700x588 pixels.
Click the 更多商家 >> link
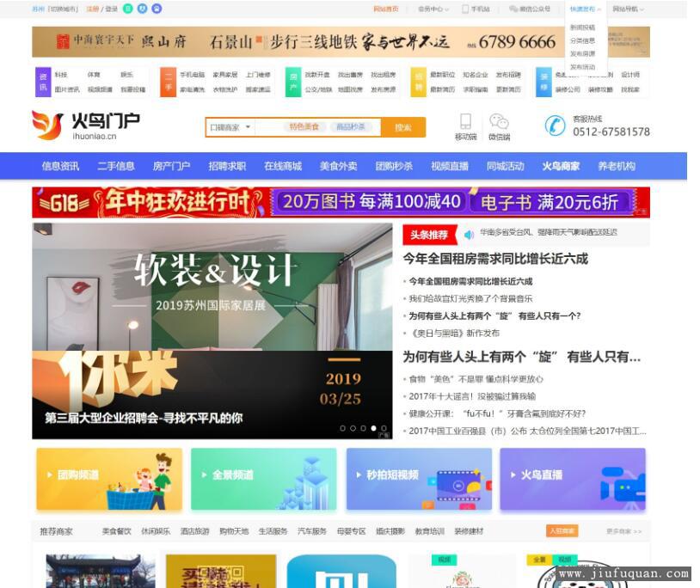(623, 531)
